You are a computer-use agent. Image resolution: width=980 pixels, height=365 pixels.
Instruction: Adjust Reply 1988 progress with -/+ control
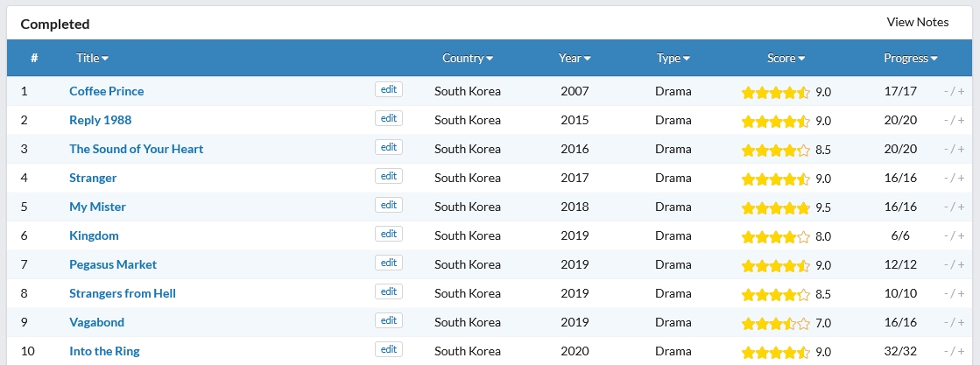point(954,120)
